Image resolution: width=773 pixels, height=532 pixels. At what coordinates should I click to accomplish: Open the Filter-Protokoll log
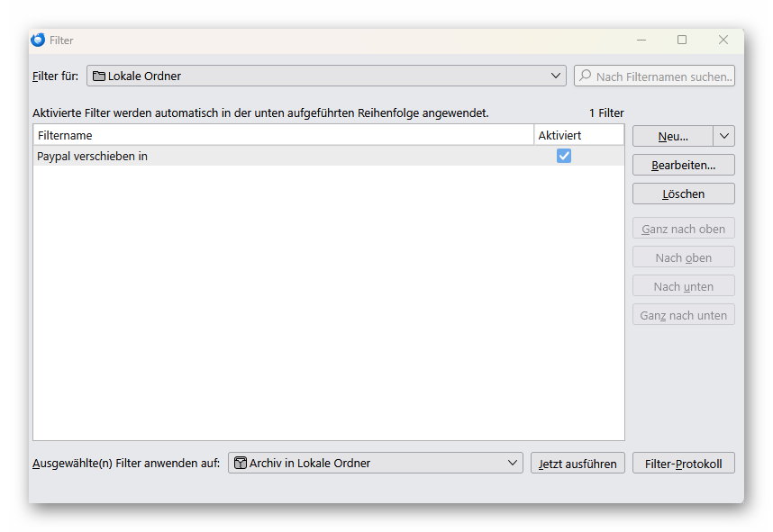pos(683,463)
